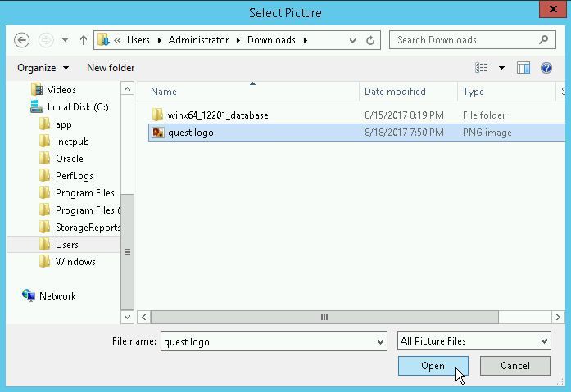Screen dimensions: 571x392
Task: Refresh the Downloads folder view
Action: coord(370,40)
